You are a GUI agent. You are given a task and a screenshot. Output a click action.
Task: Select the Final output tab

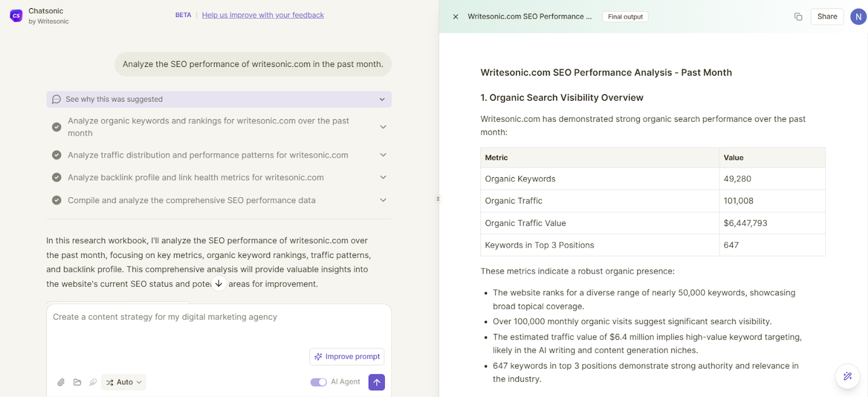pyautogui.click(x=625, y=17)
